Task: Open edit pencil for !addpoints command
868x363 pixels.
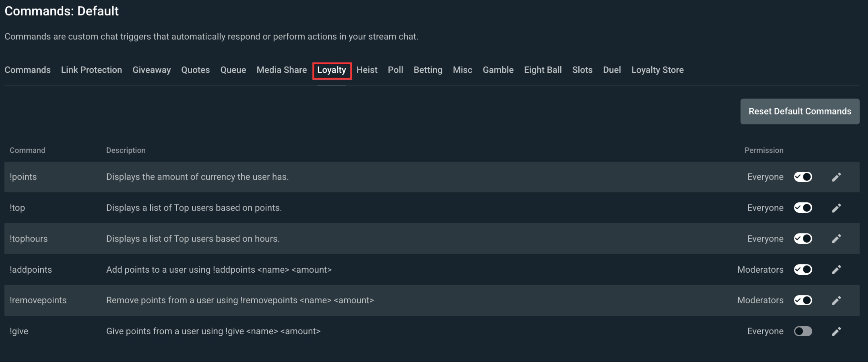Action: click(x=836, y=270)
